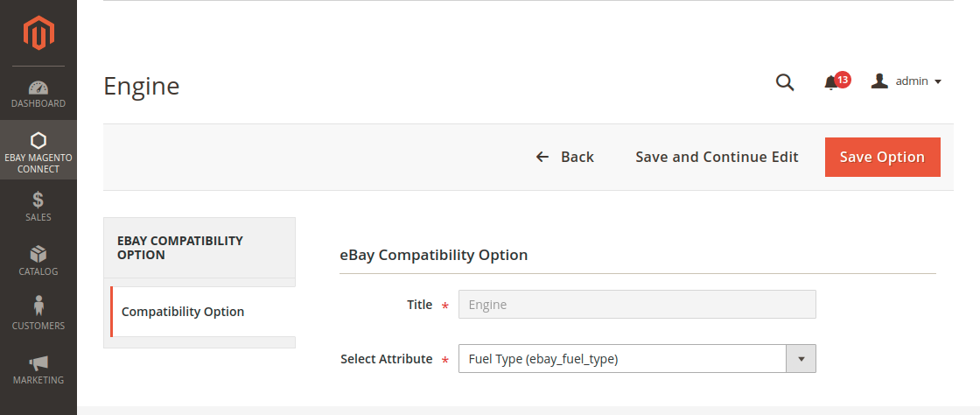The image size is (980, 415).
Task: Click the eBay Magento Connect hexagon icon
Action: pos(38,140)
